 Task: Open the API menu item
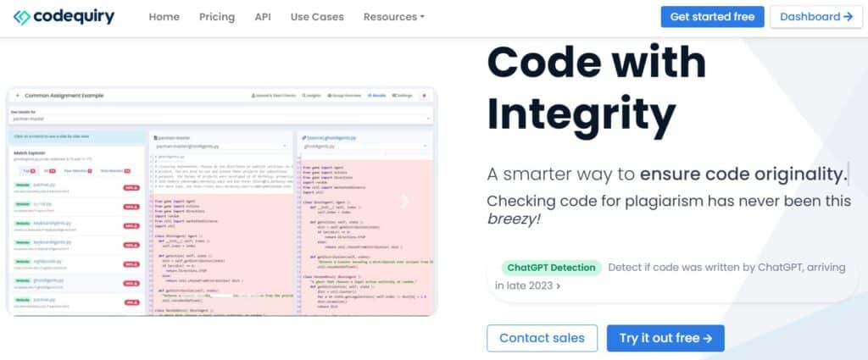(x=263, y=17)
